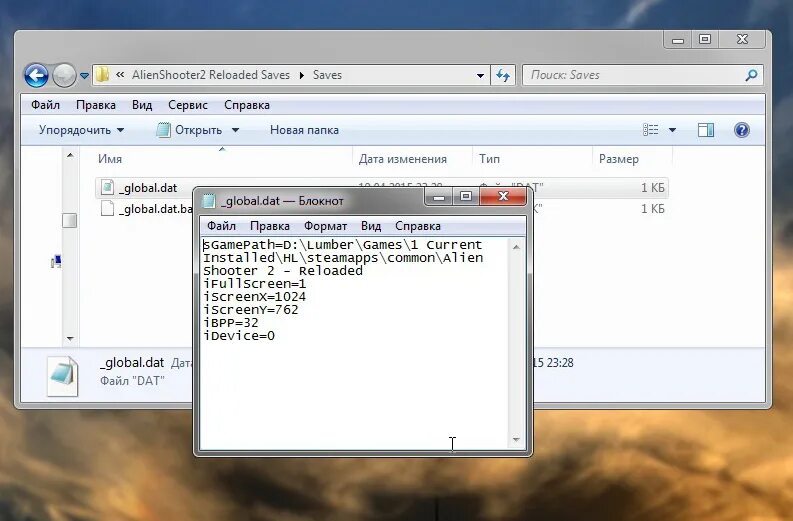Maximize the Explorer window

[705, 39]
